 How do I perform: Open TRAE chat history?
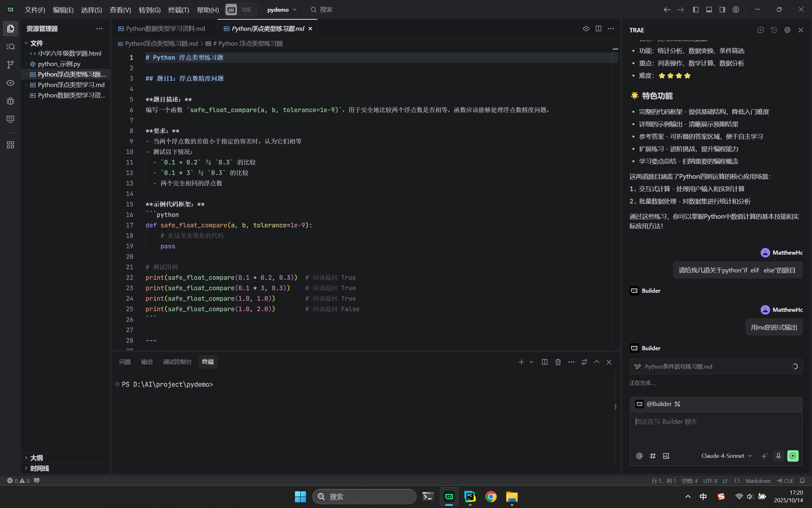[x=774, y=30]
